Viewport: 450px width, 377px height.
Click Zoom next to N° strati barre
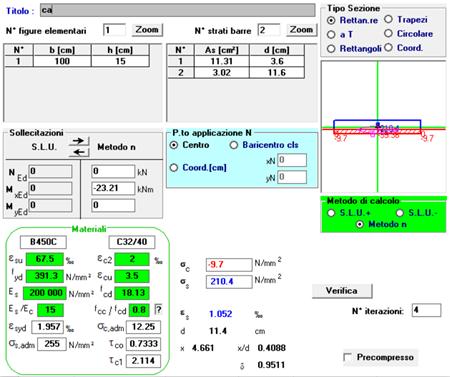click(x=301, y=30)
